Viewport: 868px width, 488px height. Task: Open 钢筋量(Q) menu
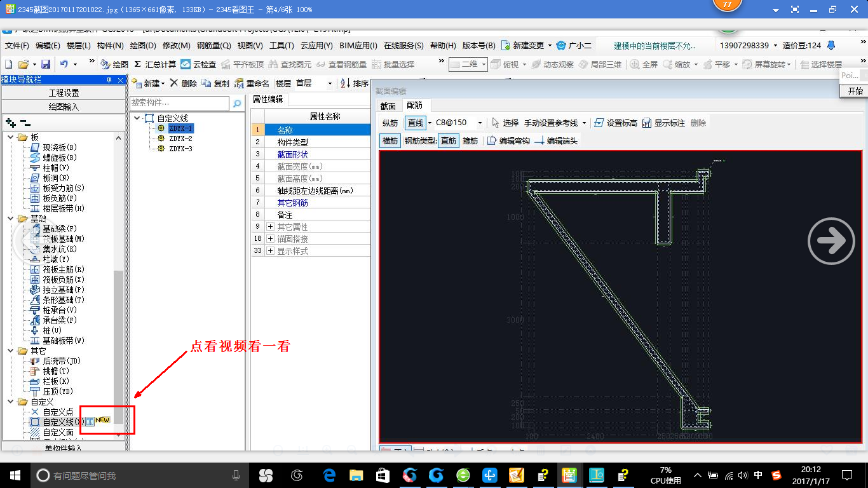214,45
